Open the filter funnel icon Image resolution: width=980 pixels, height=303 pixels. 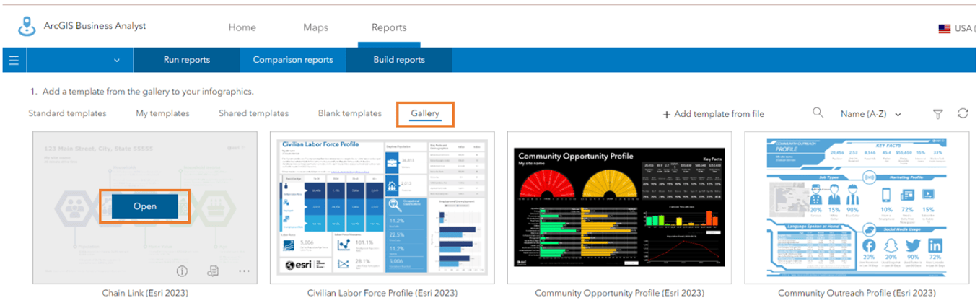(937, 114)
